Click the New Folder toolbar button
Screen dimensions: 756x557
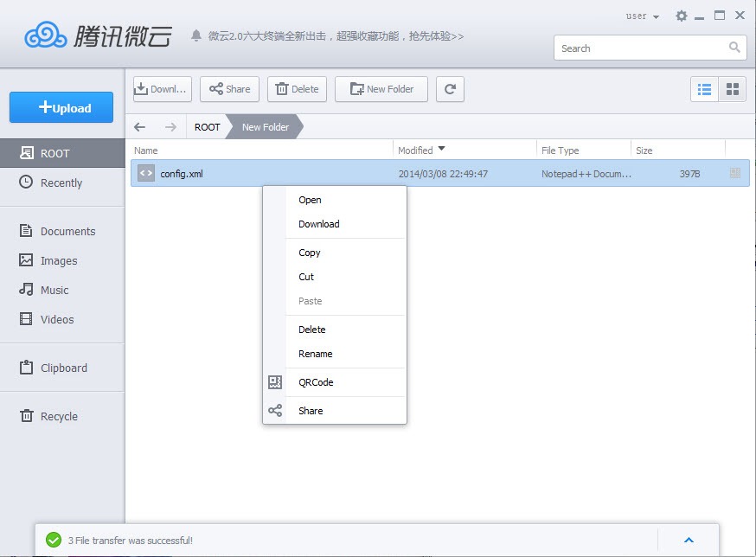point(381,89)
